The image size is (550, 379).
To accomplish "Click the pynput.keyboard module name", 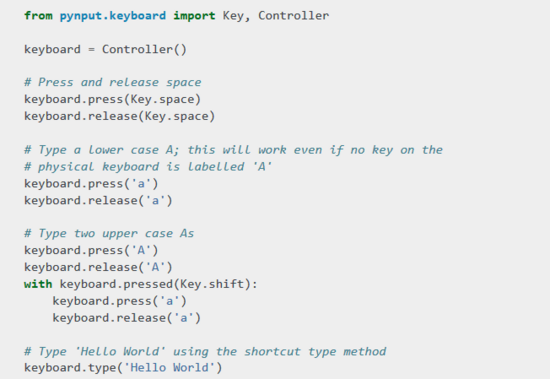I will [x=113, y=16].
